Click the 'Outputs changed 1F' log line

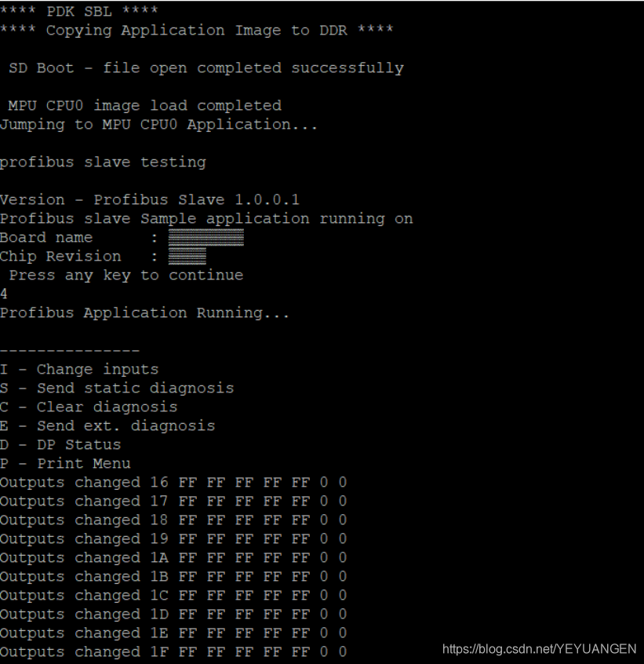tap(173, 651)
